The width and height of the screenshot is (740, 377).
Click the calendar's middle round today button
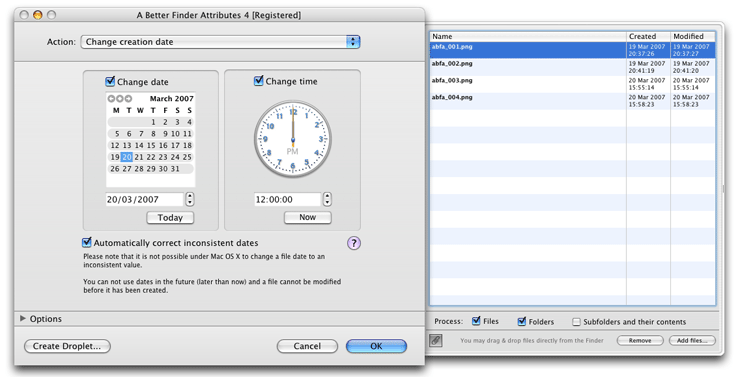119,99
